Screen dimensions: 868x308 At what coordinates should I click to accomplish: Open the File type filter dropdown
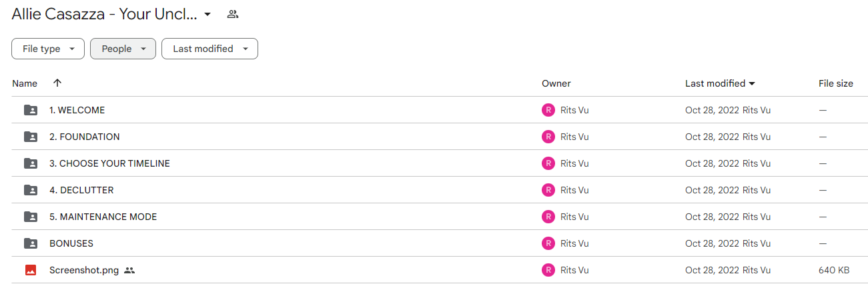click(x=48, y=49)
